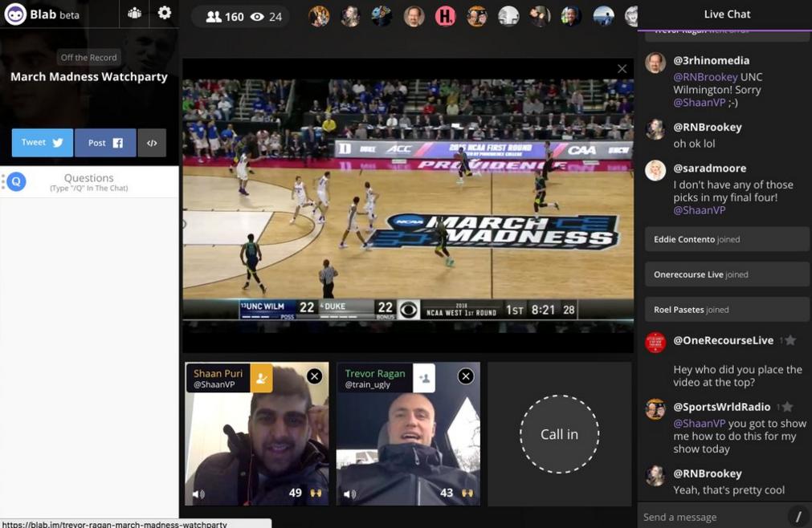Viewport: 812px width, 528px height.
Task: Click the Eddie Contento joined notice
Action: click(x=727, y=239)
